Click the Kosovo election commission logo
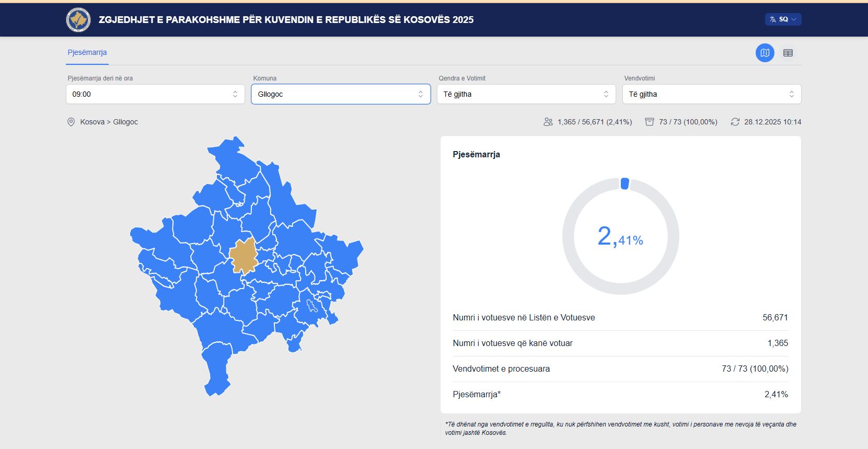 click(x=78, y=20)
